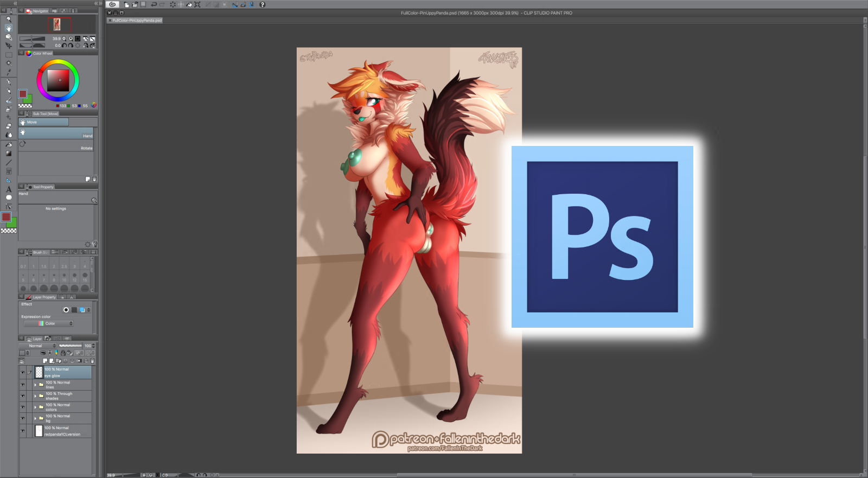Select the Hand sub tool
The image size is (868, 478).
pos(56,133)
